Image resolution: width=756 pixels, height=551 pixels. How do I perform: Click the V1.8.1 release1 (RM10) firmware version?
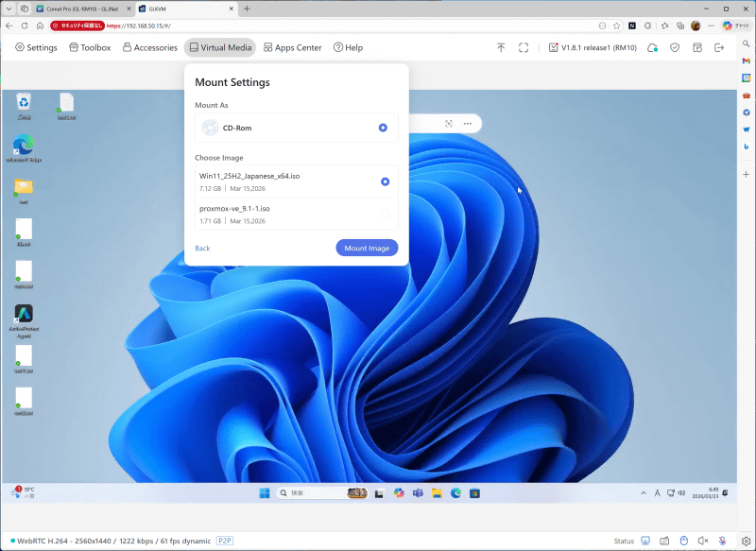click(593, 47)
